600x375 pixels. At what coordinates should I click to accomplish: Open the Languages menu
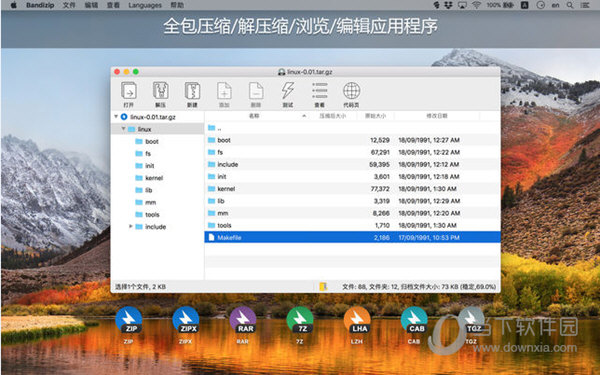click(145, 5)
